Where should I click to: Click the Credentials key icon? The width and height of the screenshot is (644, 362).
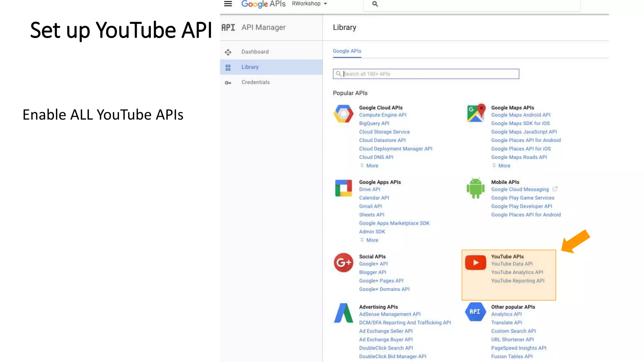coord(228,83)
